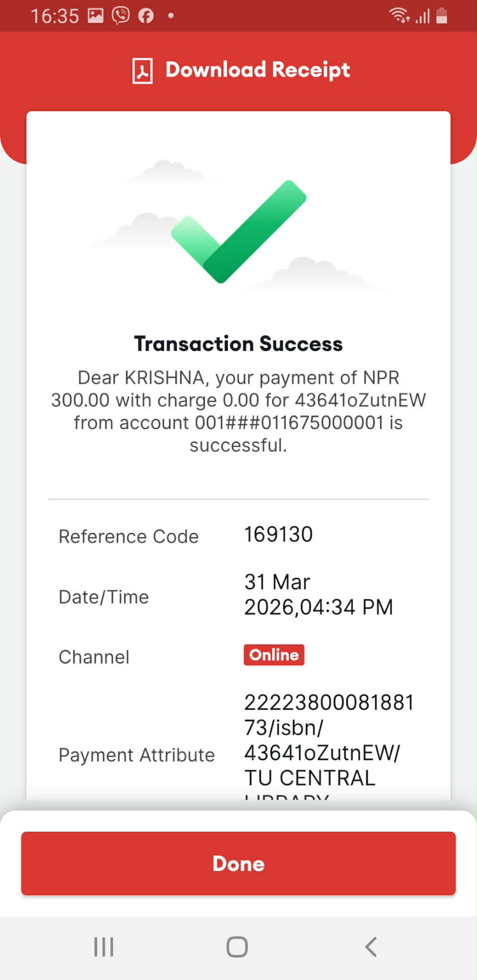Tap the Wi-Fi indicator in status bar
Screen dimensions: 477x980
pyautogui.click(x=399, y=16)
